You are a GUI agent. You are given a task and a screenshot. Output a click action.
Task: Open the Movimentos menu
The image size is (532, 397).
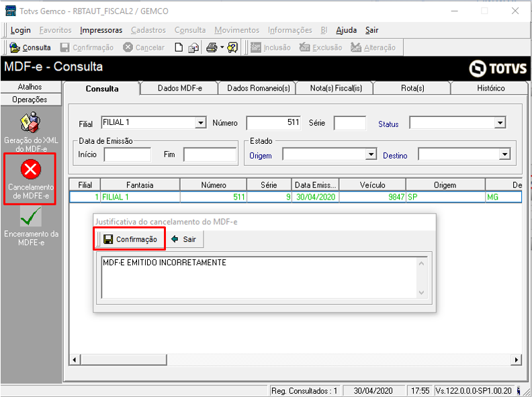click(237, 30)
